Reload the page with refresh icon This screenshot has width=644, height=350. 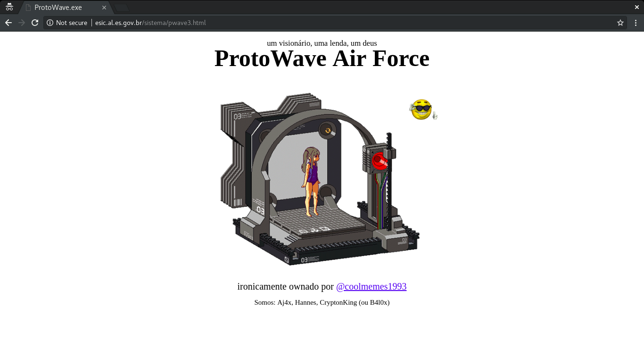pyautogui.click(x=35, y=23)
